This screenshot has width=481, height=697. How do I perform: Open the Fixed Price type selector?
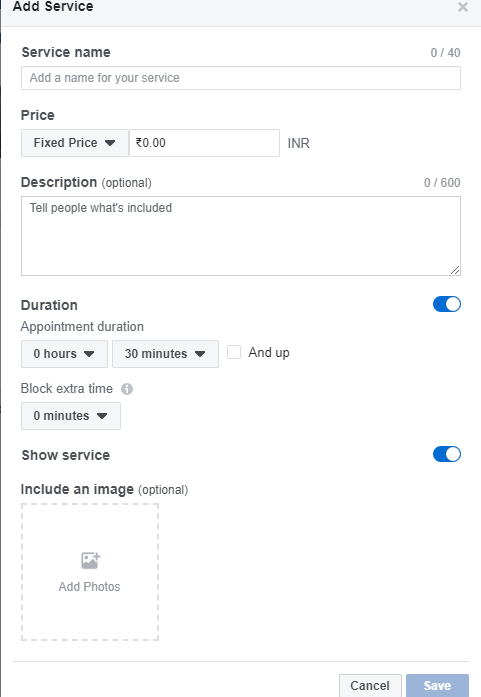coord(75,143)
